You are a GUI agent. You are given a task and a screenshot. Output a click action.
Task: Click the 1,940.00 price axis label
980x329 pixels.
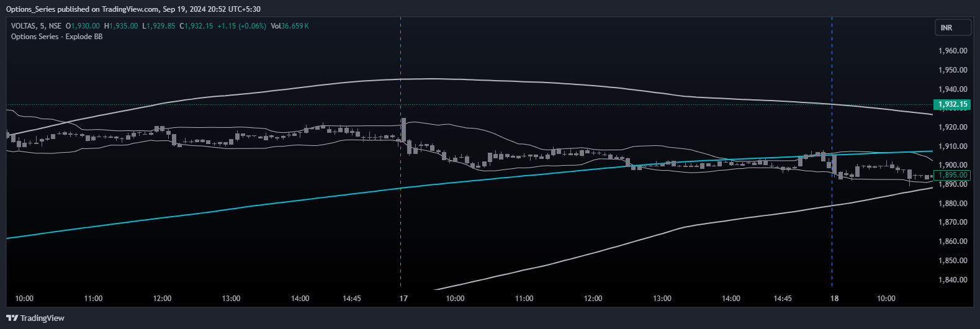click(953, 89)
